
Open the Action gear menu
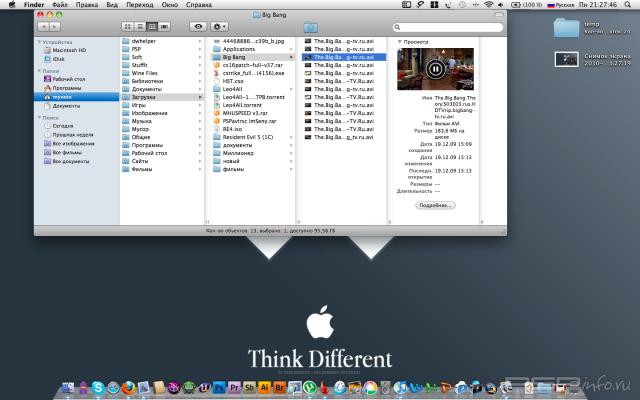coord(221,25)
